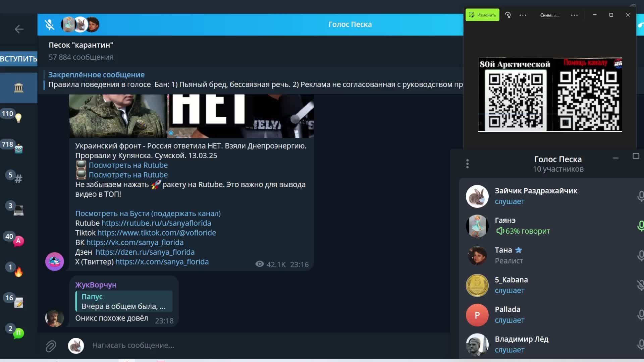Click 10 участников participant count
The image size is (644, 362).
[558, 169]
